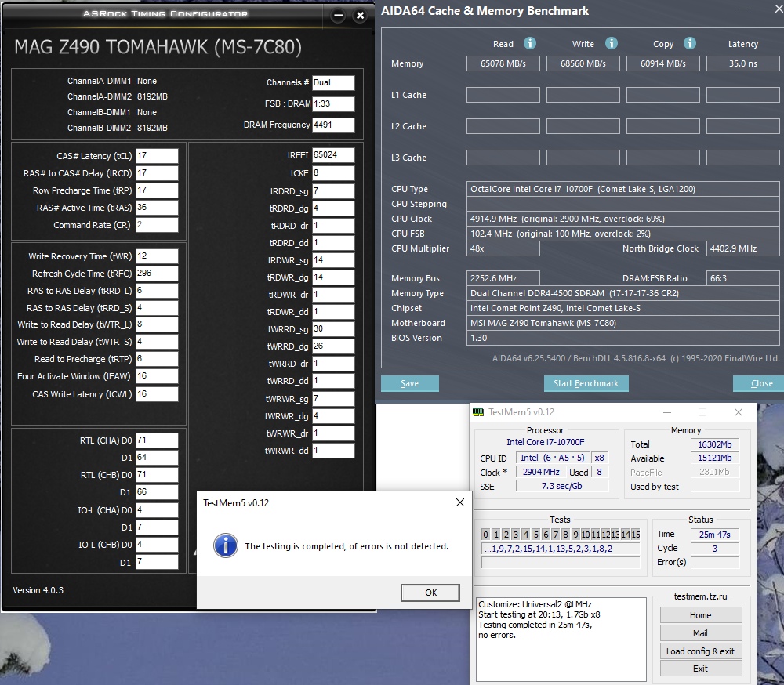
Task: Click tRRD_S value field
Action: [157, 307]
